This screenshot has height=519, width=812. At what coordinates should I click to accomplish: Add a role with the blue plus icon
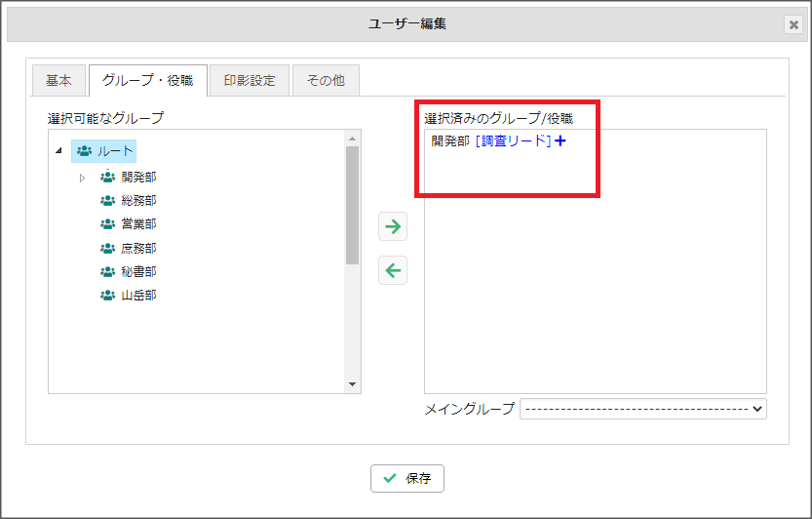click(x=561, y=141)
